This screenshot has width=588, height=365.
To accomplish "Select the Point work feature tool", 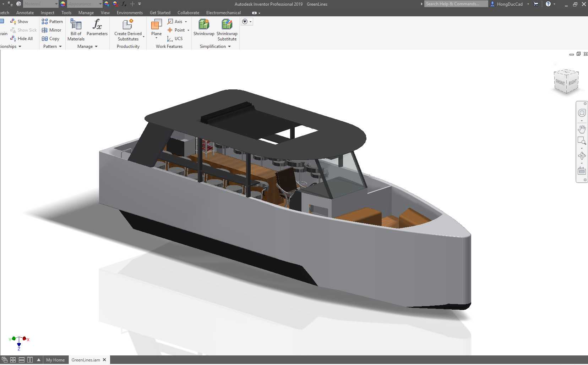I will (x=176, y=30).
